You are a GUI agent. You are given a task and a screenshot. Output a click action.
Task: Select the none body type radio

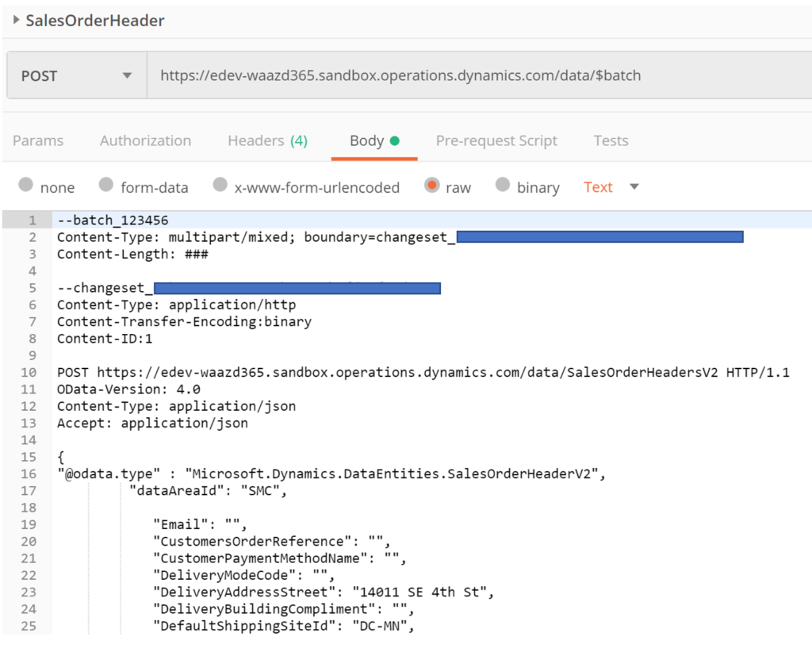[x=26, y=186]
